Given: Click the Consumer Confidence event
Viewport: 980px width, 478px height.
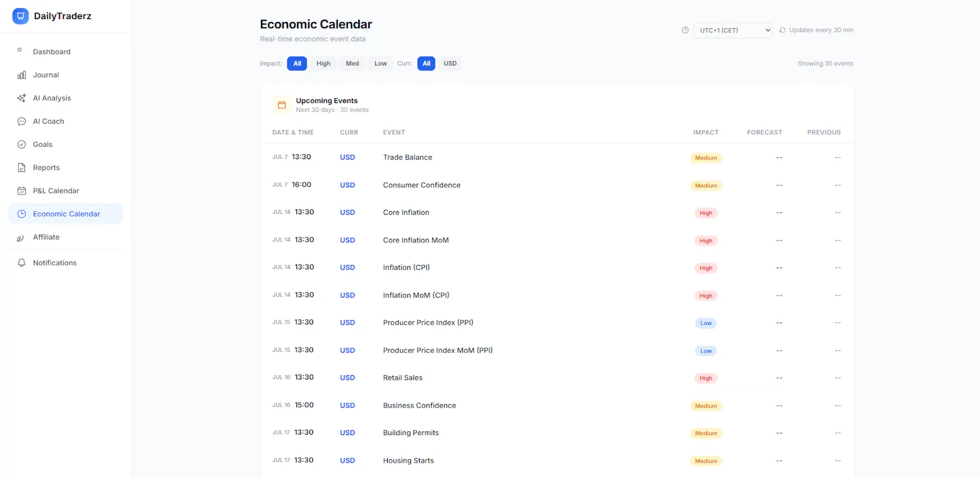Looking at the screenshot, I should (421, 185).
